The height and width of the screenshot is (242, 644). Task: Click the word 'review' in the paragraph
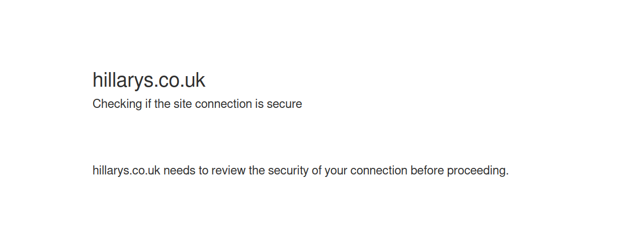click(228, 170)
